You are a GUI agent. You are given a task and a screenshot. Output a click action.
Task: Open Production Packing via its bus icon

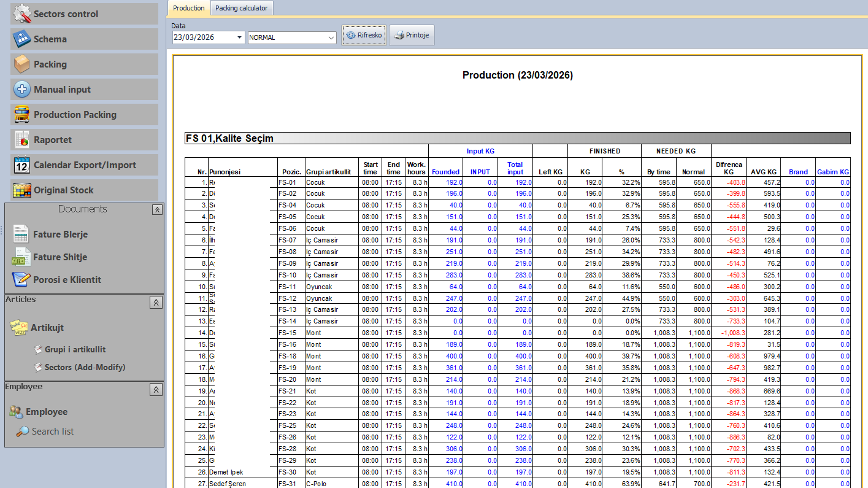tap(22, 114)
